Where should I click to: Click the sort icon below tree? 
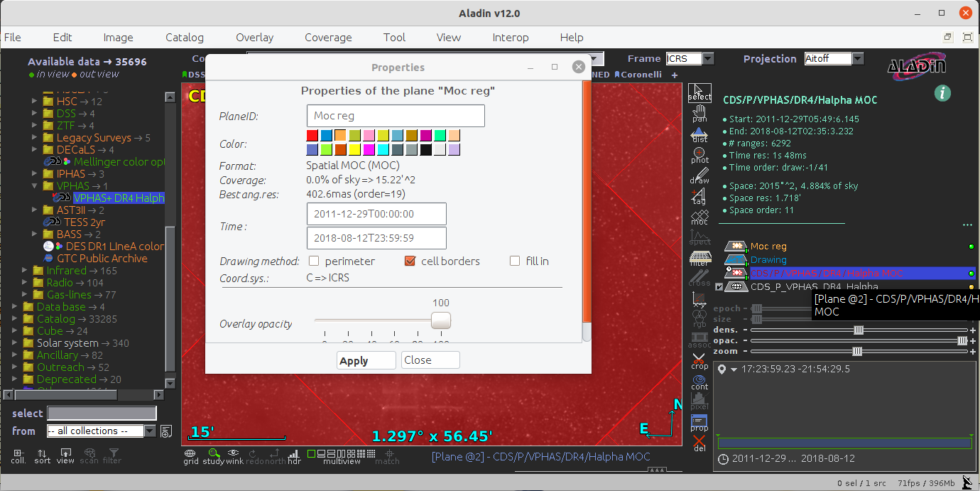[x=42, y=455]
